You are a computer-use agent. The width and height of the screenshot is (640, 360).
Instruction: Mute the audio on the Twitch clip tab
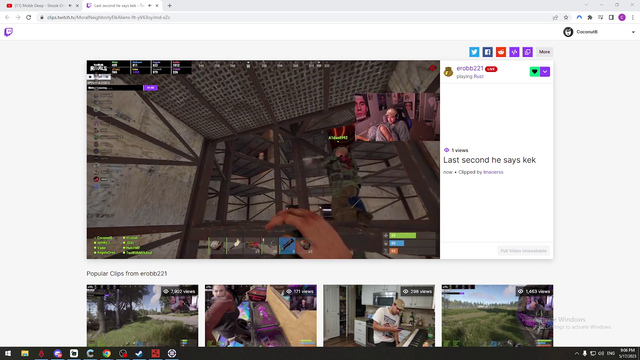click(150, 6)
